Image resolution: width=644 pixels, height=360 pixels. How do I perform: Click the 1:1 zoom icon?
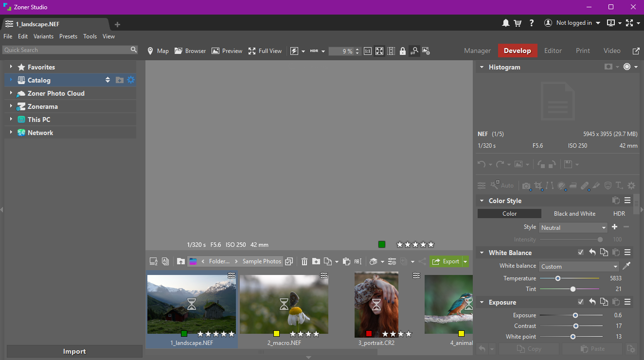pyautogui.click(x=368, y=51)
